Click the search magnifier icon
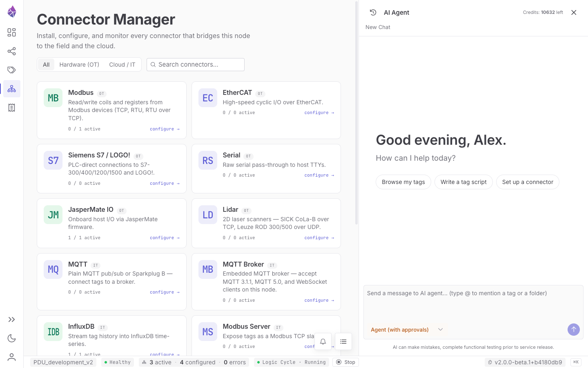 tap(153, 65)
